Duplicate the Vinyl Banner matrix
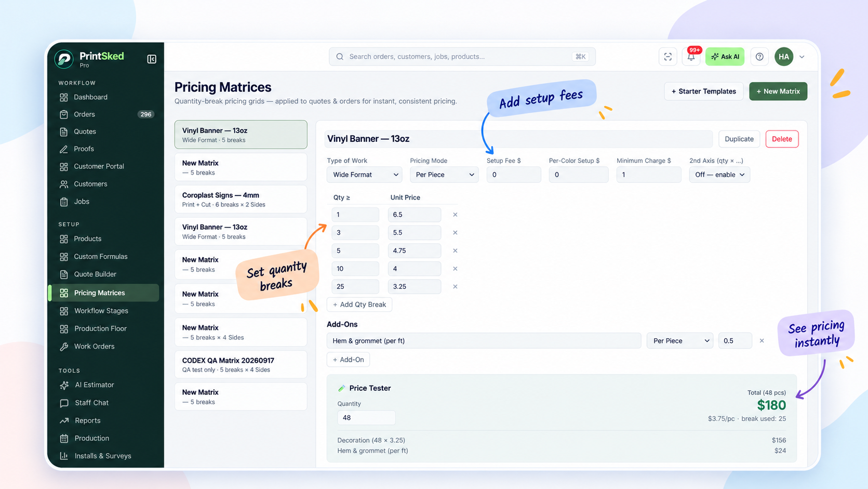Viewport: 868px width, 489px height. click(739, 139)
